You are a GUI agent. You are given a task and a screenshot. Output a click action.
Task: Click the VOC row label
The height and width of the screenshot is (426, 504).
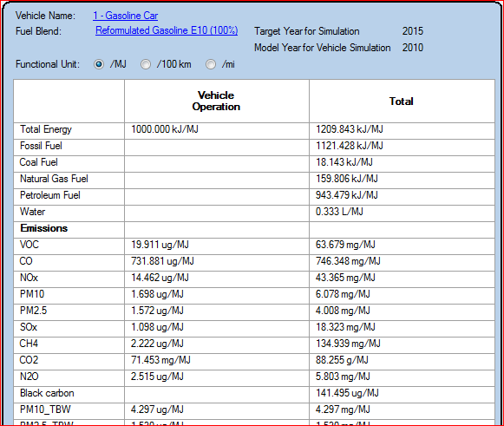coord(29,245)
